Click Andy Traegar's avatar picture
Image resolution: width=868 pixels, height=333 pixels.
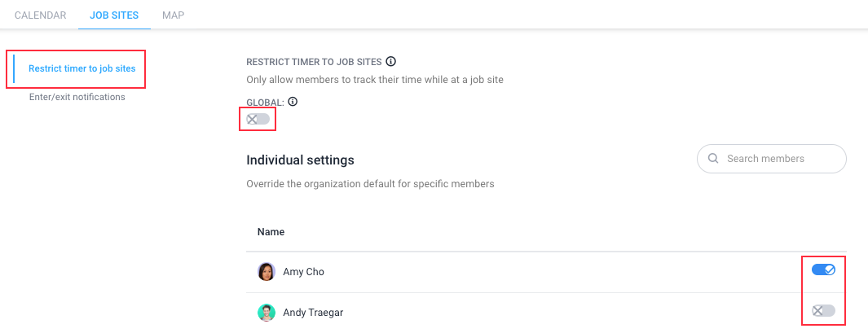[267, 313]
